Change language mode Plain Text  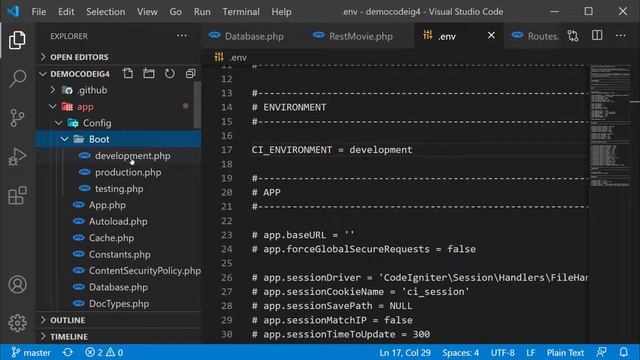coord(565,352)
